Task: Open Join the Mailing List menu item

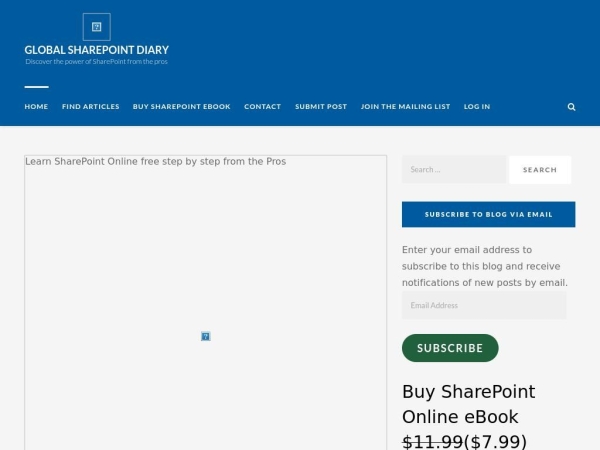Action: [406, 107]
